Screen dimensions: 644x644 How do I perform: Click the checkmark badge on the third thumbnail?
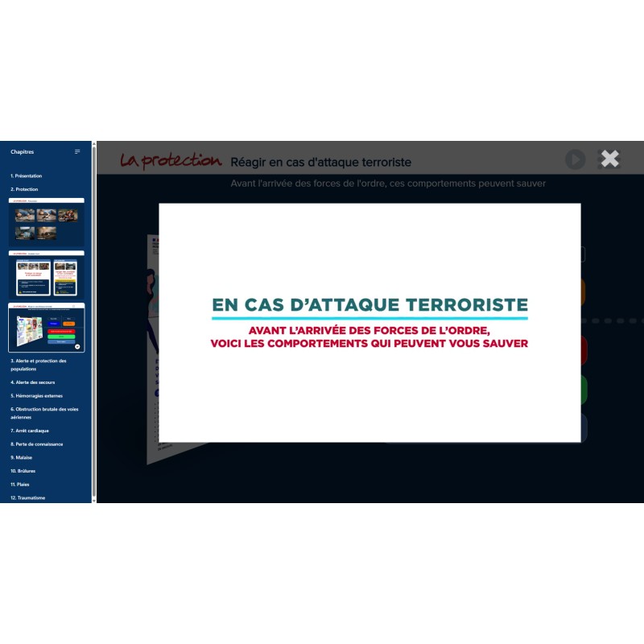(77, 345)
